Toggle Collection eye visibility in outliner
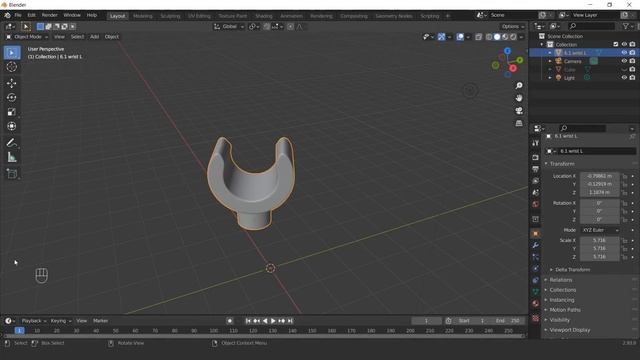Viewport: 640px width, 360px height. point(624,44)
